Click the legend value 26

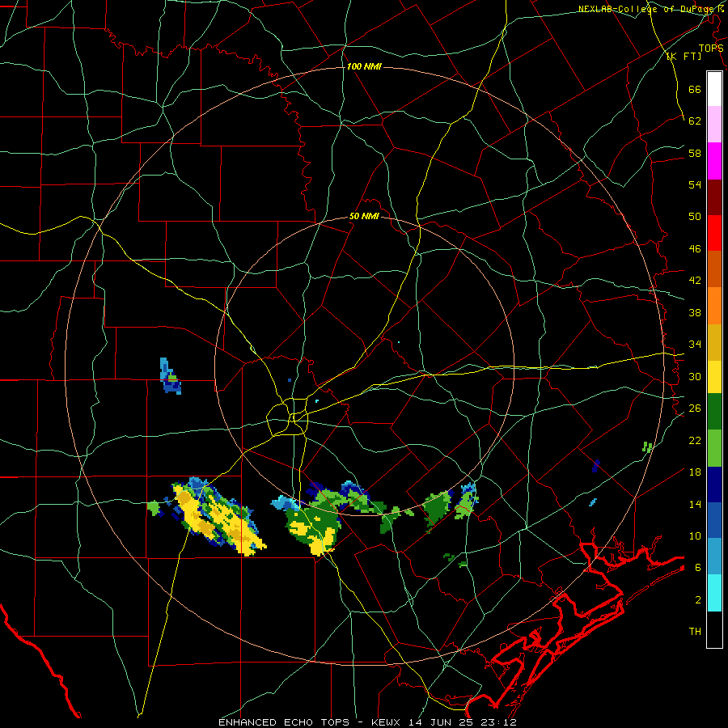pyautogui.click(x=695, y=408)
